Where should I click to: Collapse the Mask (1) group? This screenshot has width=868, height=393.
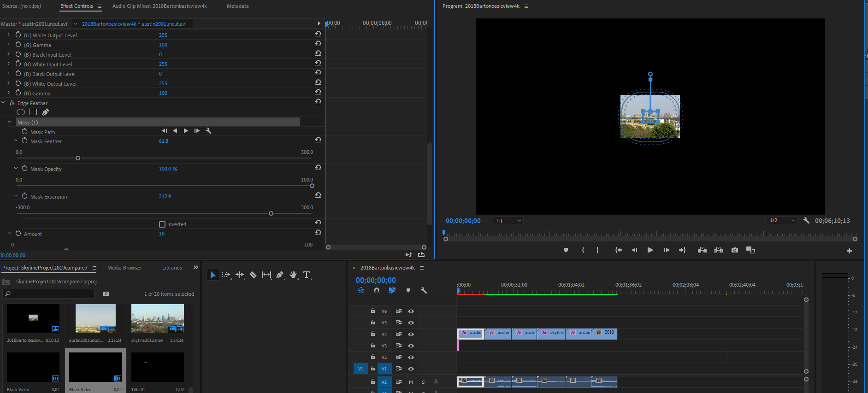coord(10,122)
